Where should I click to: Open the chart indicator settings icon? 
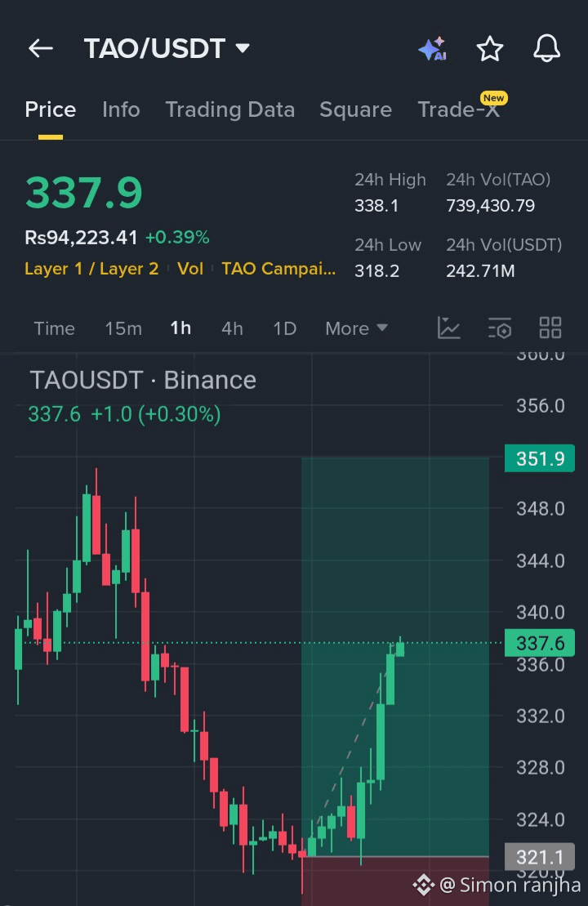(x=500, y=328)
